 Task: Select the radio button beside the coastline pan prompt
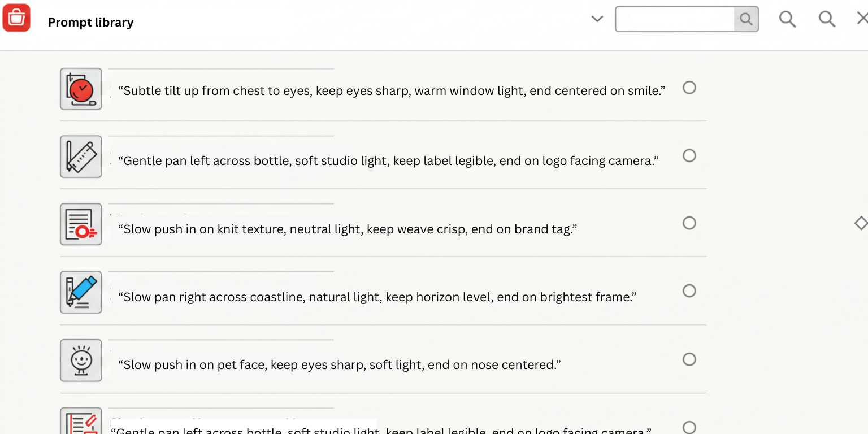pos(689,290)
